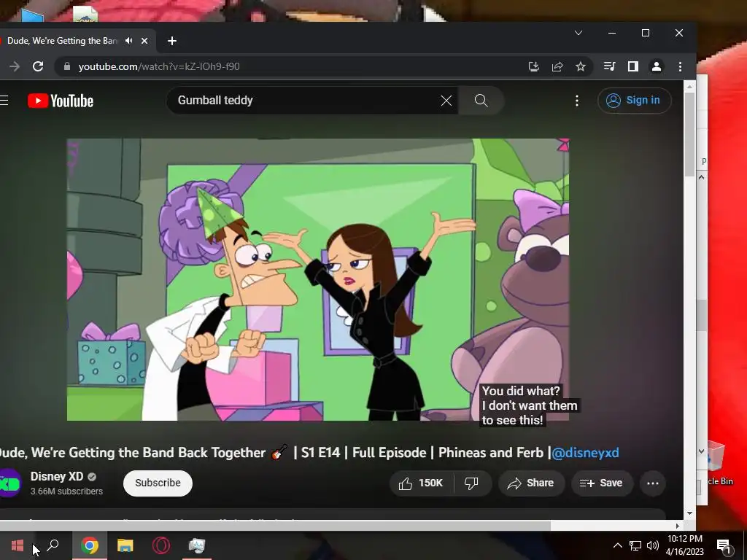This screenshot has width=747, height=560.
Task: Share this page via the address bar icon
Action: (x=557, y=66)
